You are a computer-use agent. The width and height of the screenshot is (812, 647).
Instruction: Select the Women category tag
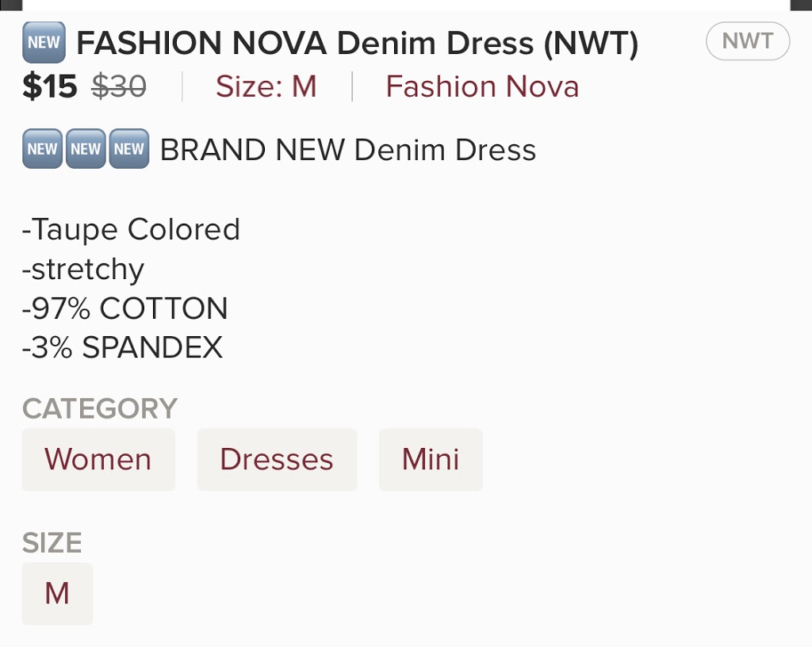click(x=98, y=460)
